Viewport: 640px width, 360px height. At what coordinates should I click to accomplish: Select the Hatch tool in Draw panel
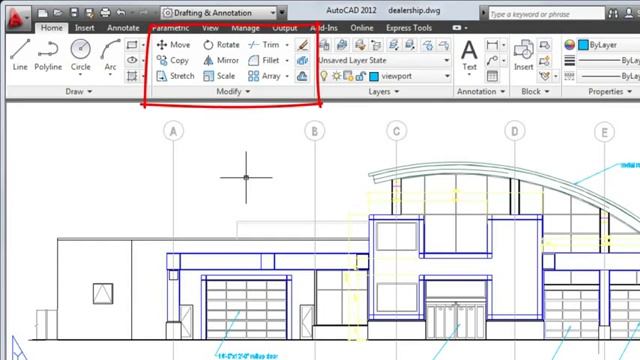click(132, 76)
